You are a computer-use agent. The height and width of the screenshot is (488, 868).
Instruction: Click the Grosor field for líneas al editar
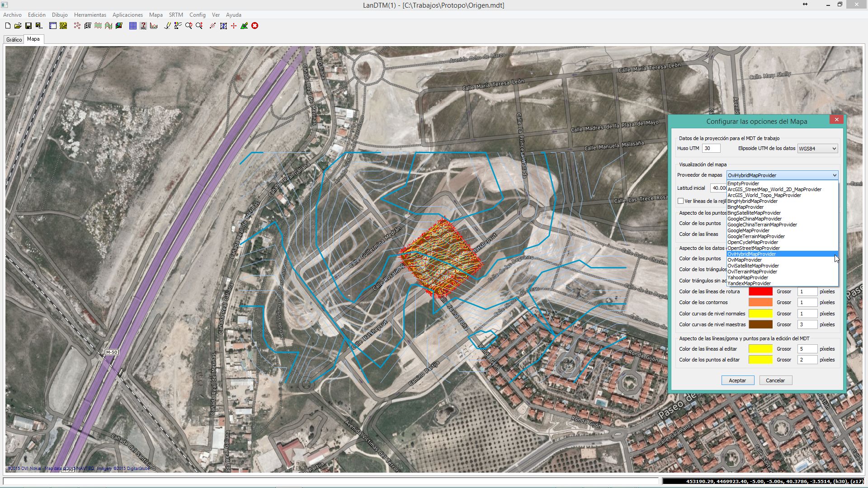click(807, 349)
